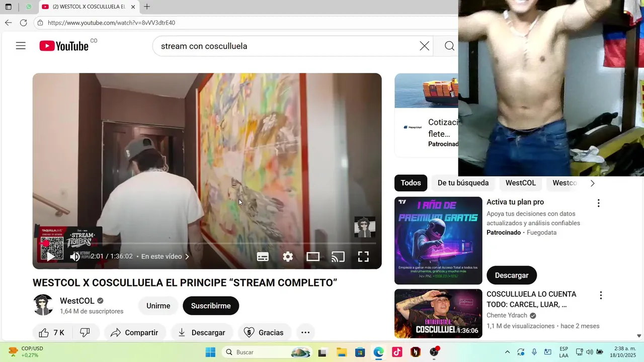Select the 'De tu búsqueda' chip
This screenshot has width=644, height=362.
463,183
